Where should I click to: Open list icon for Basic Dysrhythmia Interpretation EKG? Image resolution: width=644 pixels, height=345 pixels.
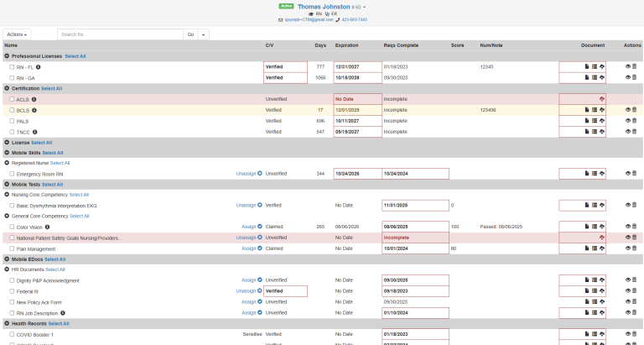(x=595, y=205)
